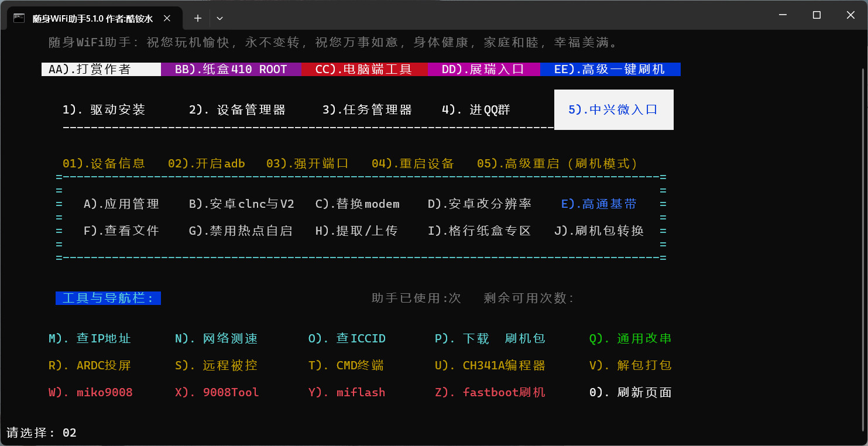Choose 02).开启adb option
Screen dimensions: 868x446
[206, 164]
